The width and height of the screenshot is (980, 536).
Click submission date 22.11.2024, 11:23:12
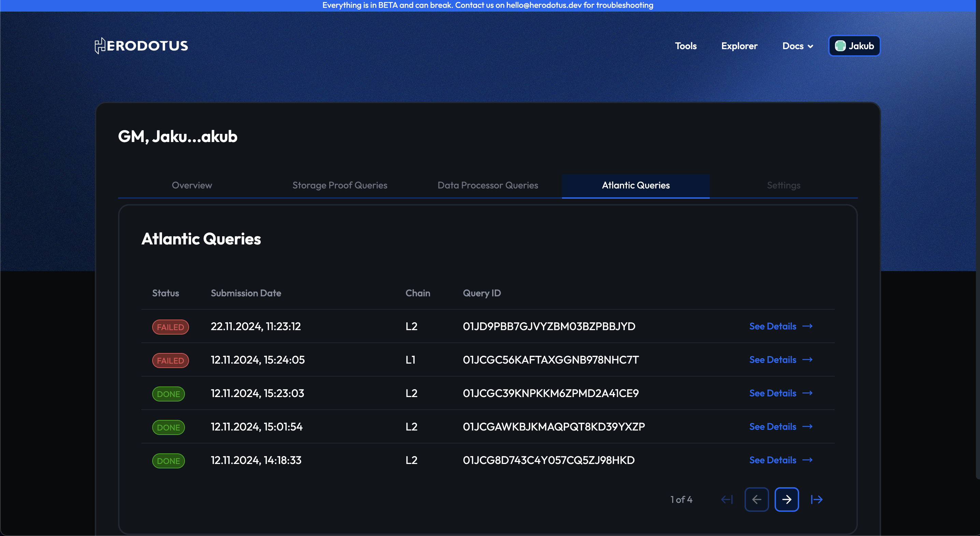256,326
